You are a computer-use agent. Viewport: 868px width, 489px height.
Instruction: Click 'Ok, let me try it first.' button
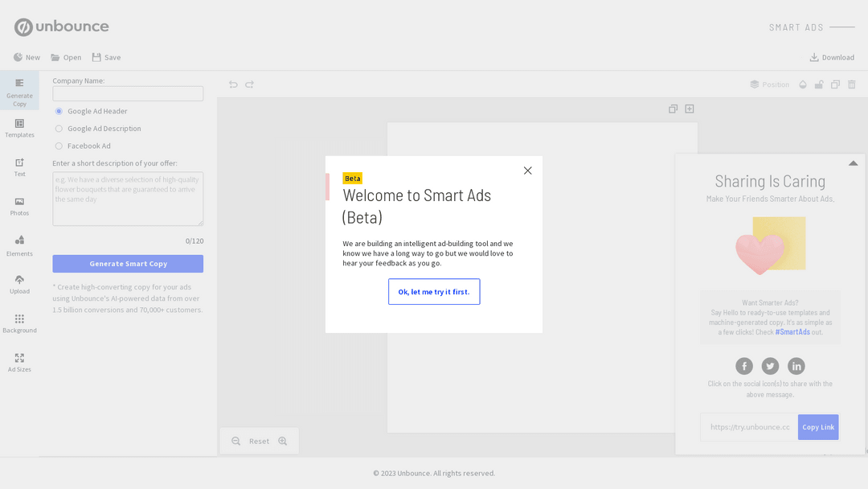coord(434,291)
